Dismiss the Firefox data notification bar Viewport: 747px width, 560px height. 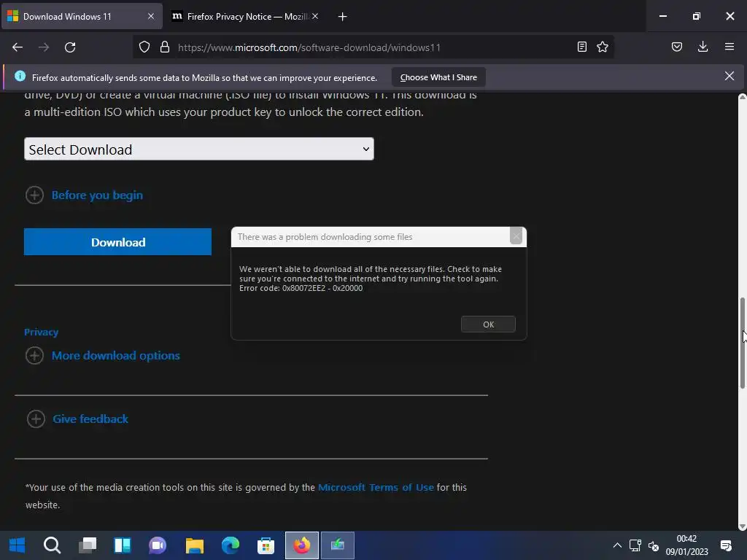729,76
